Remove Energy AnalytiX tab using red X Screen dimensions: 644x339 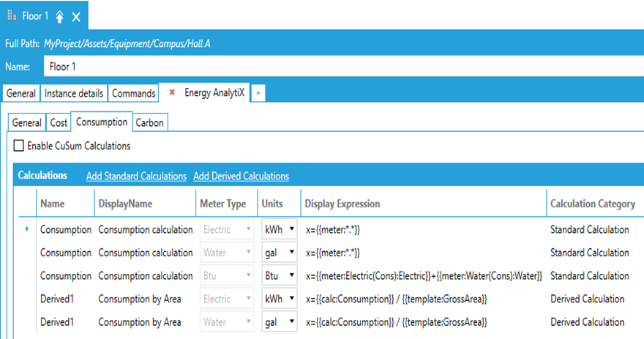[x=172, y=93]
